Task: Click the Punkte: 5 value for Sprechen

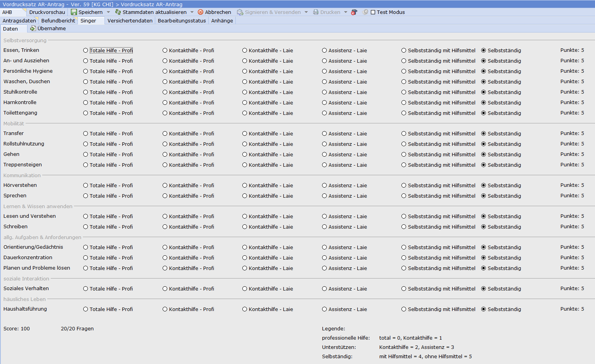Action: pyautogui.click(x=572, y=196)
